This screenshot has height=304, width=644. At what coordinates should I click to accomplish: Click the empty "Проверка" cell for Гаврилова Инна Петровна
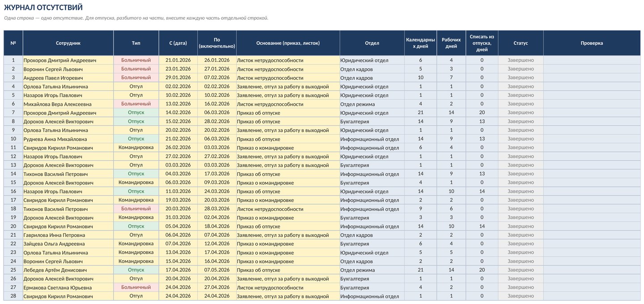592,235
